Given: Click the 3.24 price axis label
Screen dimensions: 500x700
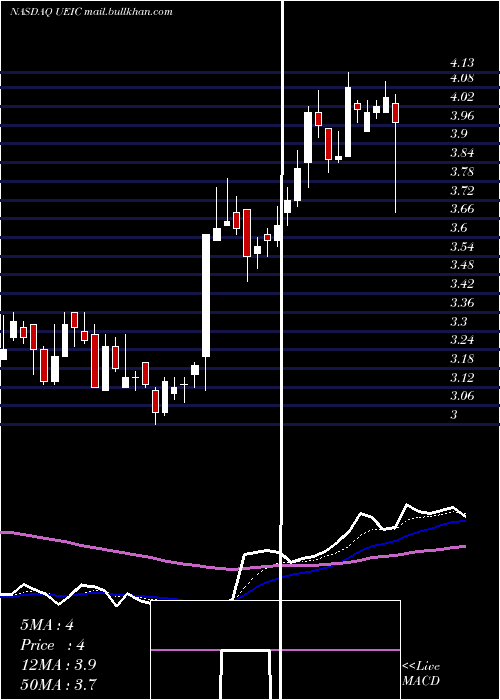Looking at the screenshot, I should tap(462, 340).
